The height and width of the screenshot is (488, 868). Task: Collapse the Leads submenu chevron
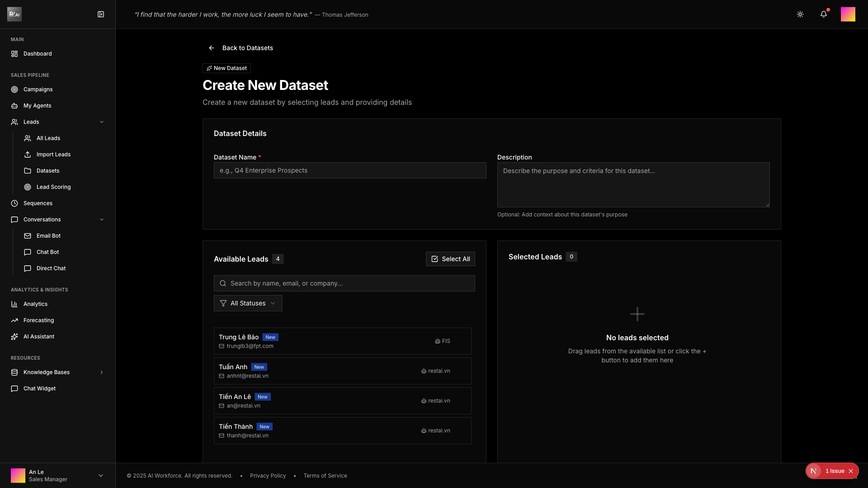click(x=102, y=122)
